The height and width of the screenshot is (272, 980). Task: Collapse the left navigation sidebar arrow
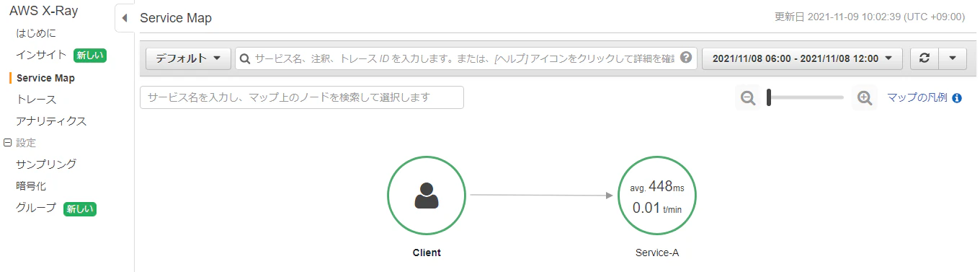pyautogui.click(x=124, y=18)
